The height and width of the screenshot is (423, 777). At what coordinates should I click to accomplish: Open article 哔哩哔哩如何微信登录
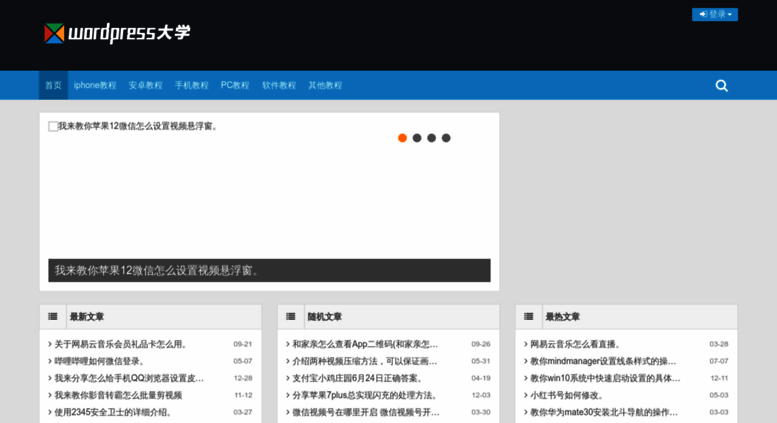[x=100, y=361]
